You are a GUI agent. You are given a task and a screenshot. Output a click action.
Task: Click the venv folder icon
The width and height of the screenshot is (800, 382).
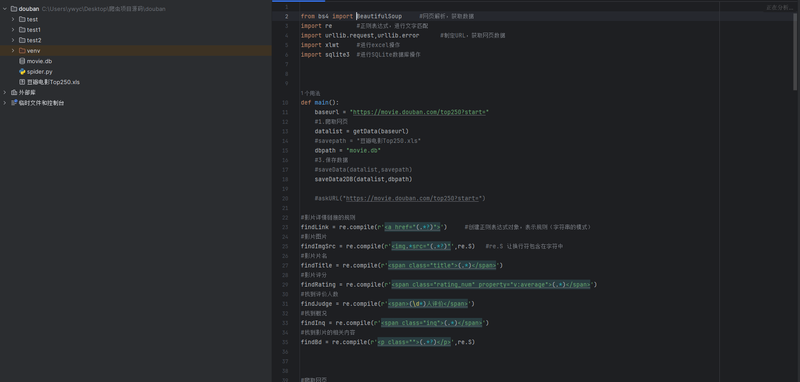(x=22, y=50)
